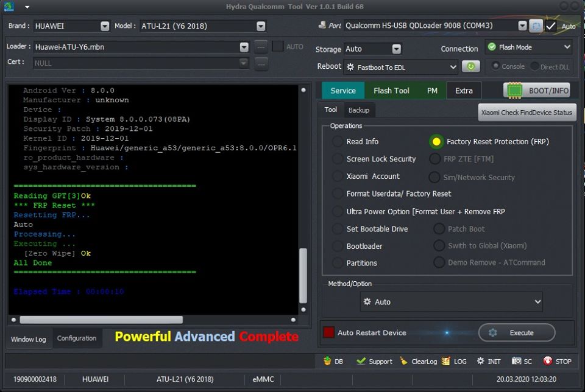
Task: Click the log scroll-to-bottom dot
Action: pyautogui.click(x=303, y=310)
